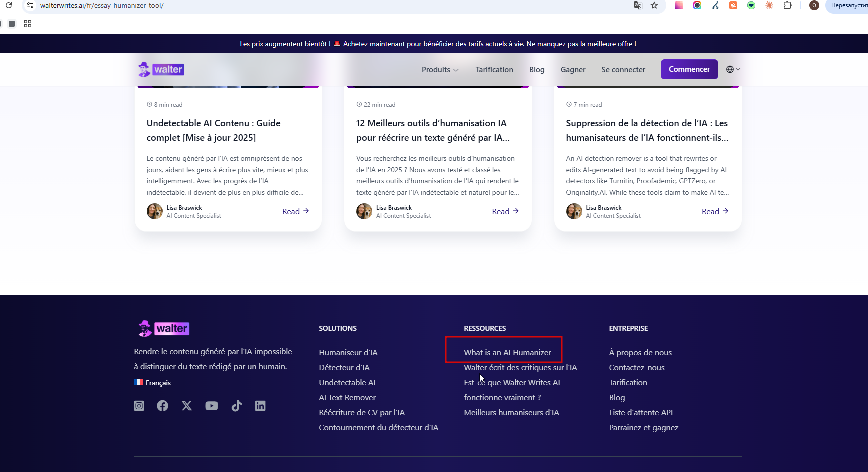
Task: Open 'Walter écrit des critiques sur l'IA'
Action: click(x=520, y=368)
